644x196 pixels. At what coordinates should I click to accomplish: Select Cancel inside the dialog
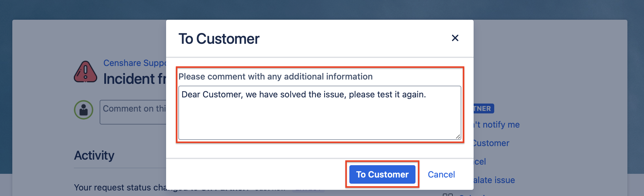click(441, 174)
